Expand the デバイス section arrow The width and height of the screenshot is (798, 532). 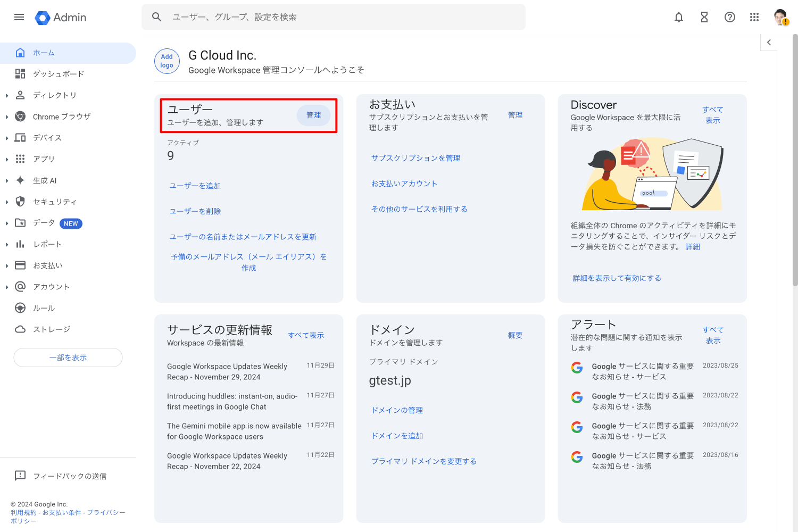click(x=7, y=138)
